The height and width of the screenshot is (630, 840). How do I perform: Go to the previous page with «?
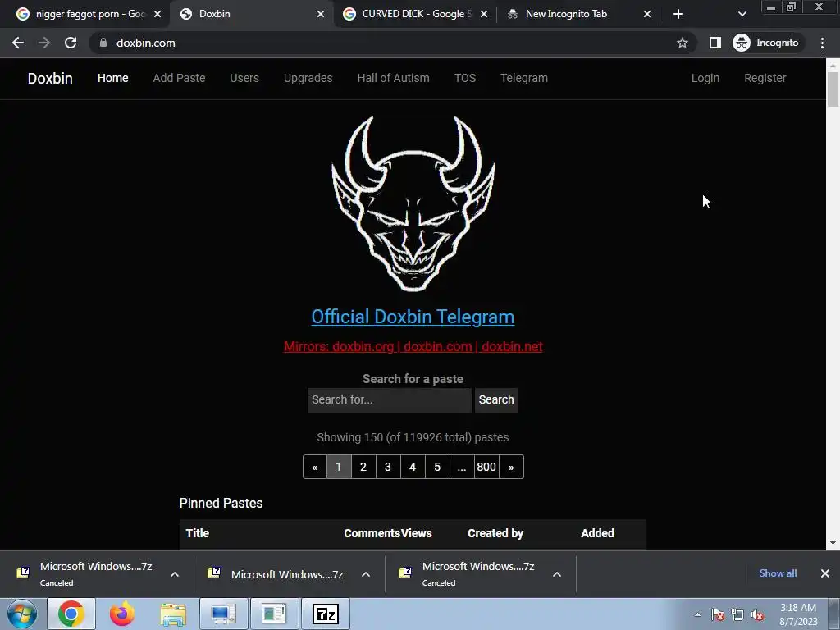[315, 467]
